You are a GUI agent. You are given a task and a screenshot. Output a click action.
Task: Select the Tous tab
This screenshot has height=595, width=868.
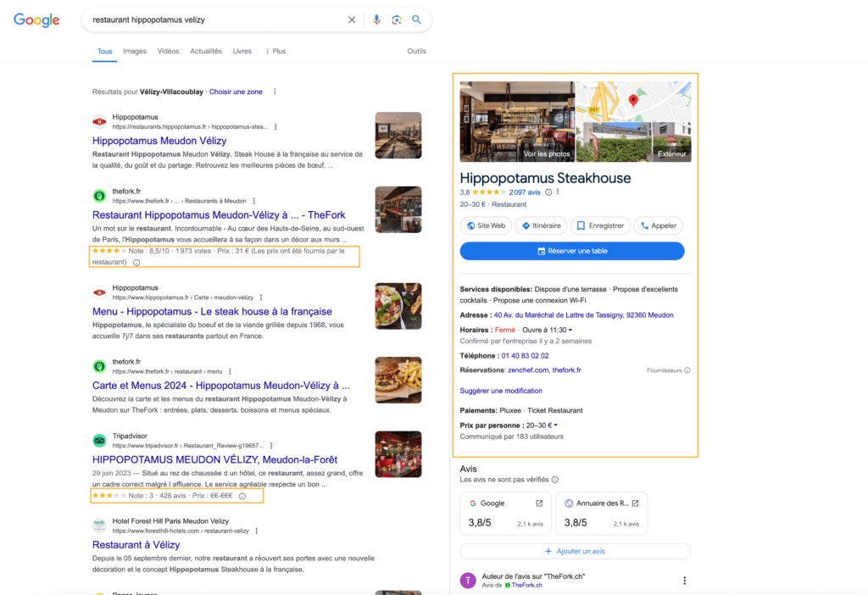click(x=104, y=51)
